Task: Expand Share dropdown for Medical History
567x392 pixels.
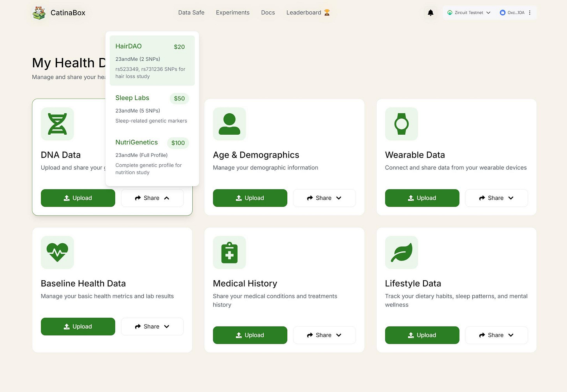Action: pos(324,335)
